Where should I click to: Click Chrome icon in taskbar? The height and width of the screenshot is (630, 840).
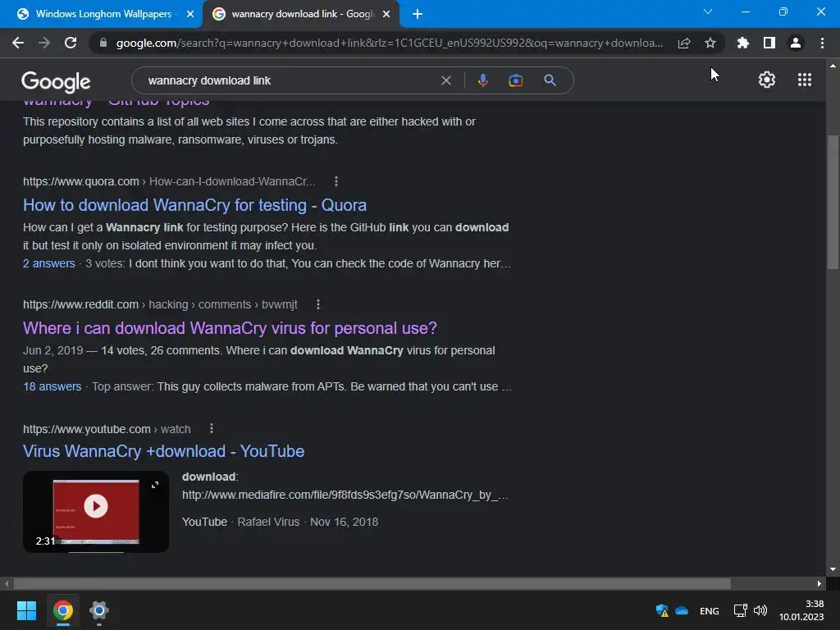click(x=62, y=610)
